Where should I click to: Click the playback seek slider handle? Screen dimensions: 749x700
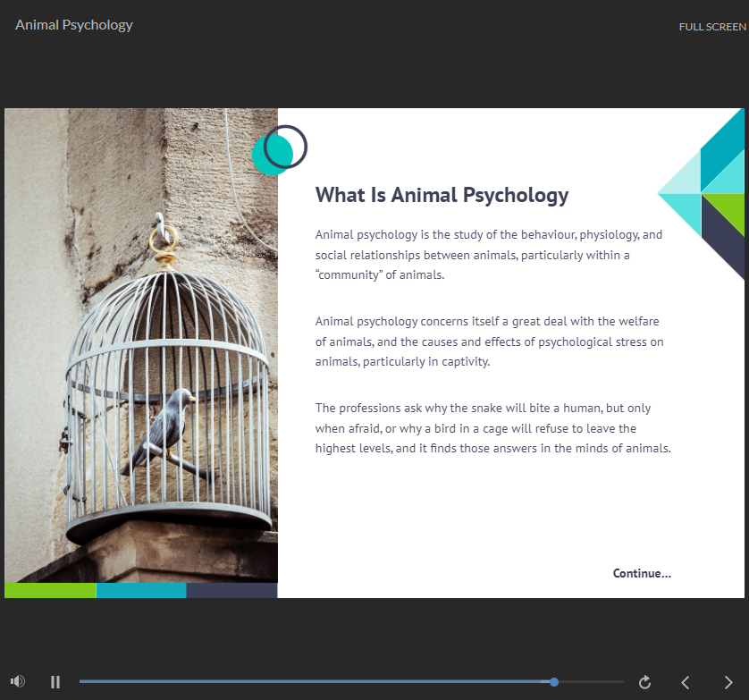click(553, 681)
